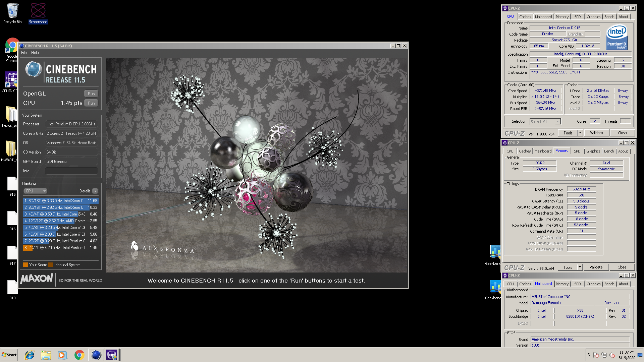Open Tools dropdown arrow in middle CPU-Z window
Image resolution: width=644 pixels, height=362 pixels.
click(x=580, y=267)
